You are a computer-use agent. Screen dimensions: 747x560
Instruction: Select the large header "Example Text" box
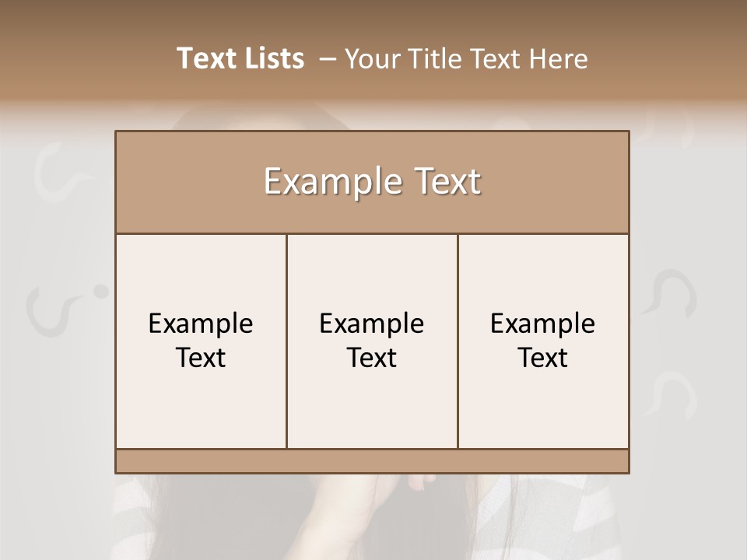point(372,182)
